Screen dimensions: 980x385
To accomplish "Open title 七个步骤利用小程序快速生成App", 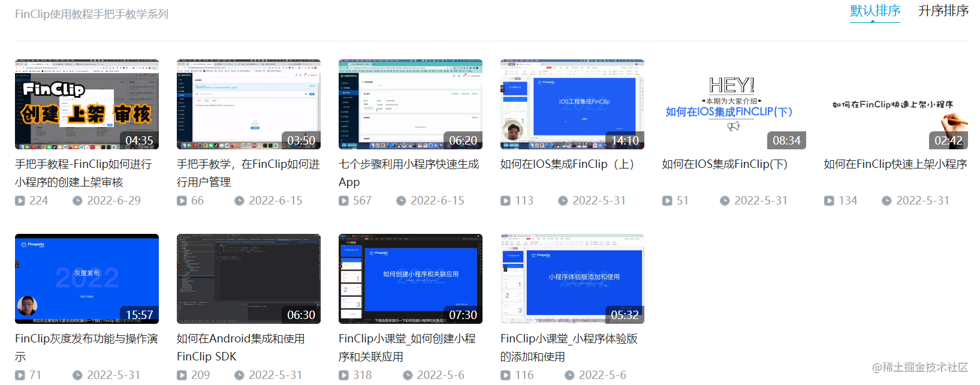I will [409, 173].
